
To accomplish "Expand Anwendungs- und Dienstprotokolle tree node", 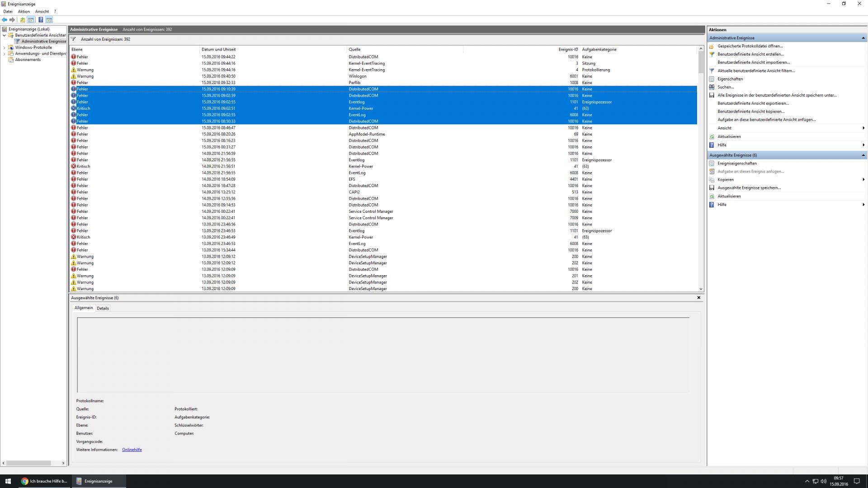I will pos(5,54).
